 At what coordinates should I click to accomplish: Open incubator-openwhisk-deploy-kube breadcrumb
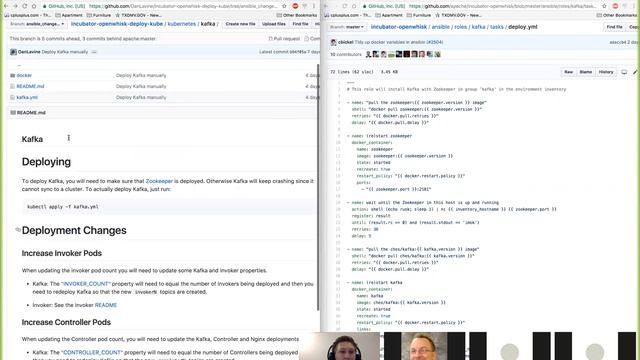click(x=117, y=24)
